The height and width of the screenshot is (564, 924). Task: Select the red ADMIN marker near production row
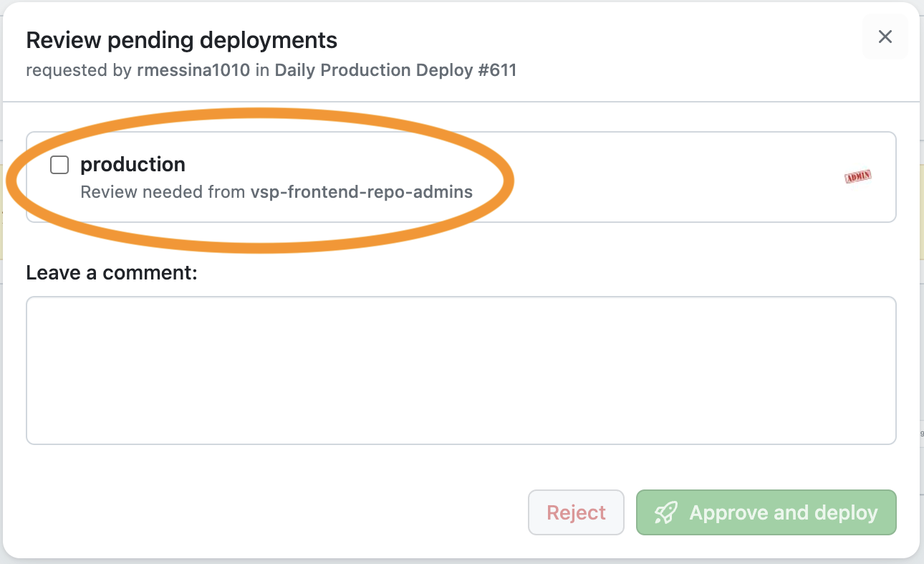click(x=857, y=177)
